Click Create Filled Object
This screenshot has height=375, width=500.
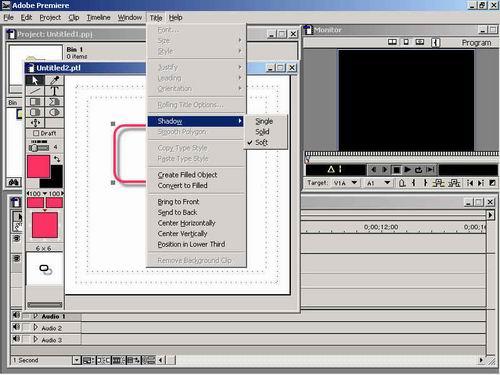187,175
